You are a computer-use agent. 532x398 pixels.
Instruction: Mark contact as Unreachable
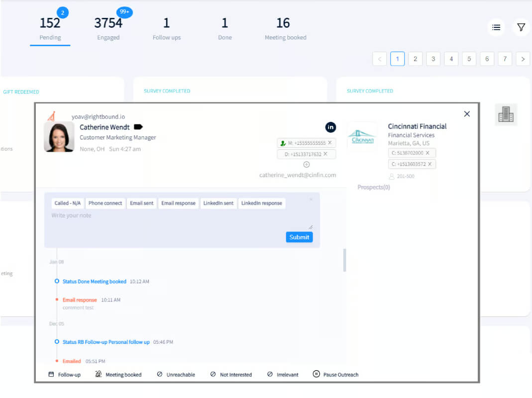176,375
